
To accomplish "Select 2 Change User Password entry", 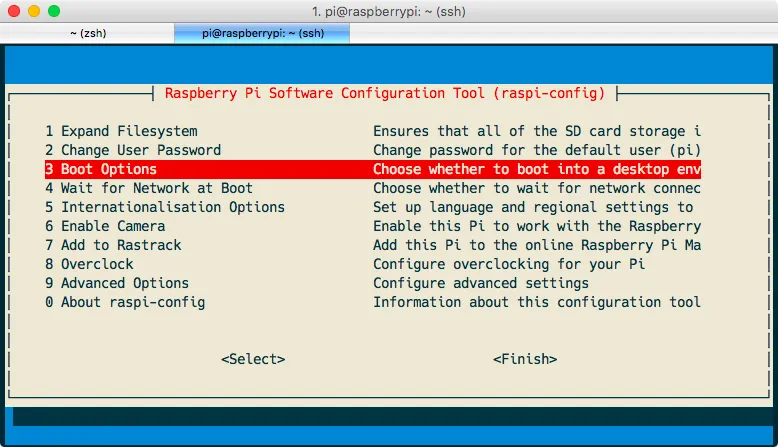I will pos(133,150).
